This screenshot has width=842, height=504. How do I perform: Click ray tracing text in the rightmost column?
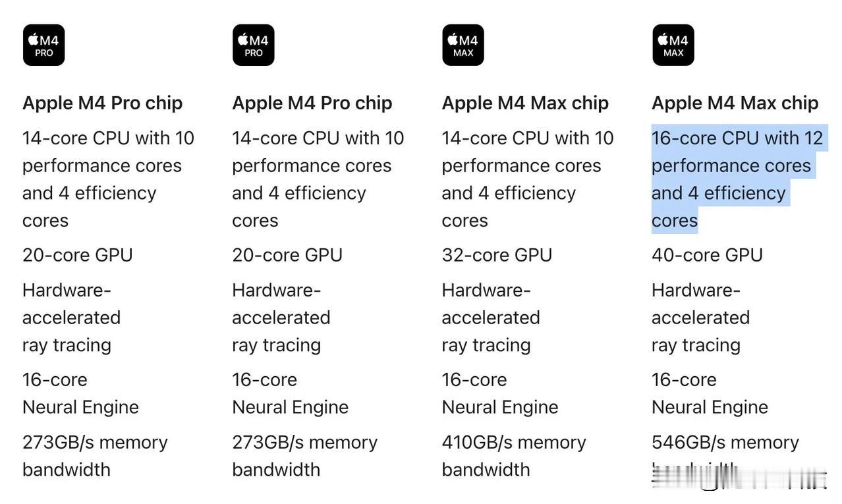pos(696,345)
